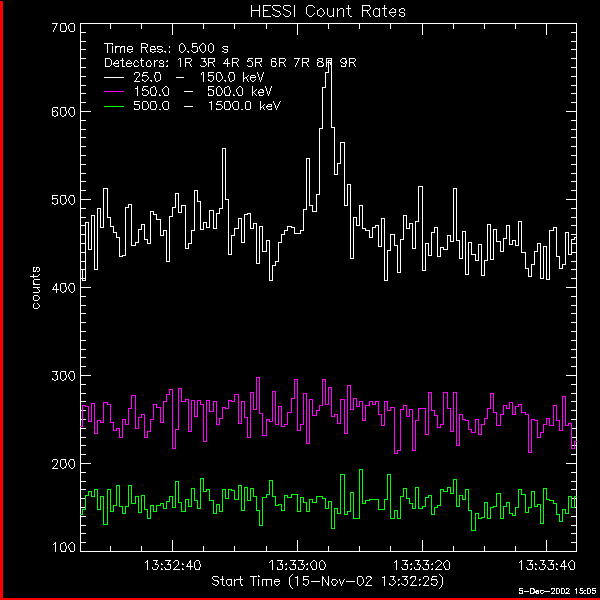
Task: Click the y-axis value 100
Action: point(64,547)
